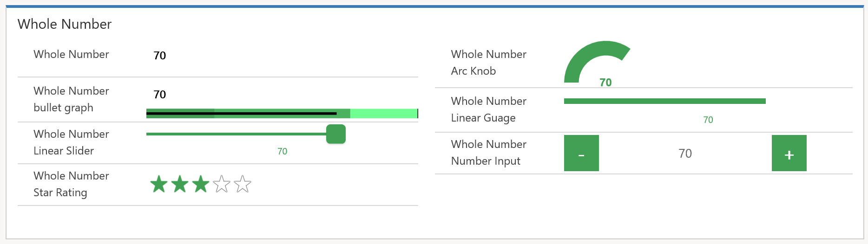
Task: Click the first star in Star Rating
Action: click(x=159, y=185)
